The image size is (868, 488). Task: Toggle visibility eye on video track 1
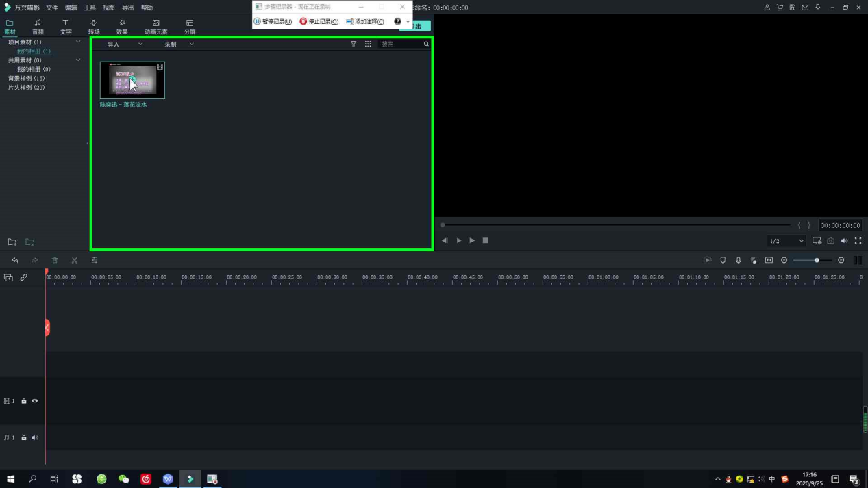(x=35, y=401)
